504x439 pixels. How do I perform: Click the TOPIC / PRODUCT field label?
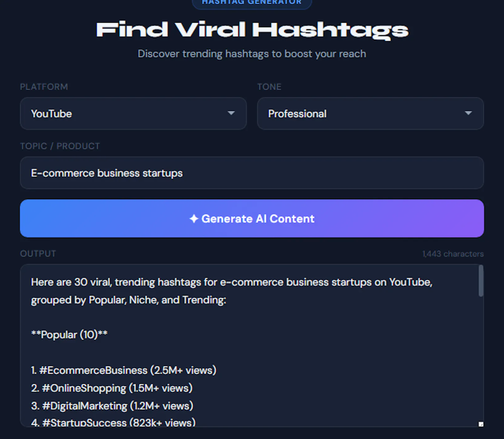pos(60,146)
